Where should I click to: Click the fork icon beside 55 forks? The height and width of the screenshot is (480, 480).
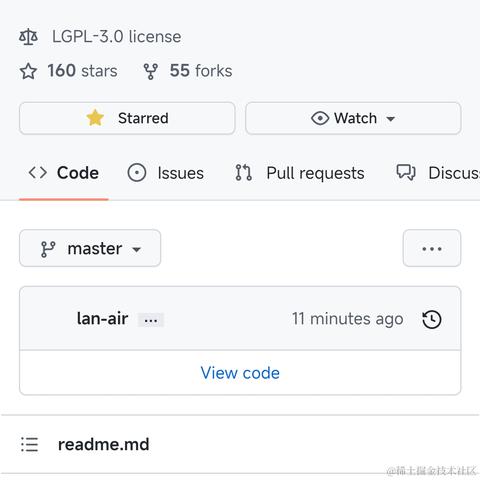pos(151,71)
